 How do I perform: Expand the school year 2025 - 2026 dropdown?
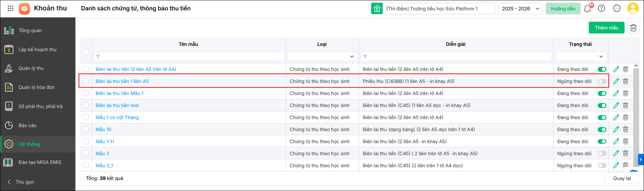[x=520, y=9]
